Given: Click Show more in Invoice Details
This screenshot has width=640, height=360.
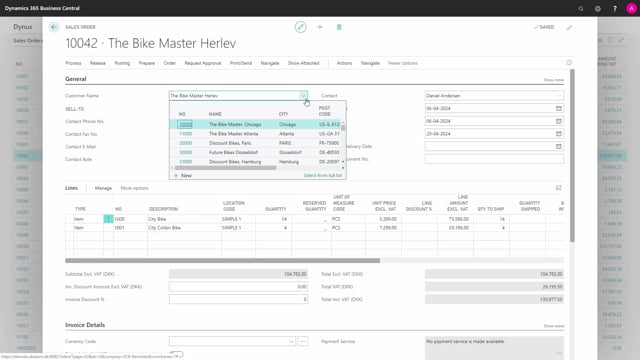Looking at the screenshot, I should (553, 326).
